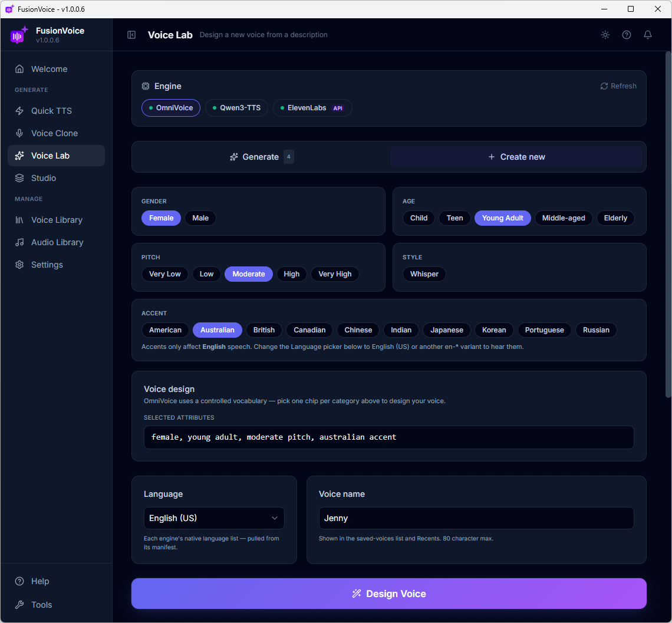Open Studio in sidebar
The image size is (672, 623).
(x=56, y=178)
